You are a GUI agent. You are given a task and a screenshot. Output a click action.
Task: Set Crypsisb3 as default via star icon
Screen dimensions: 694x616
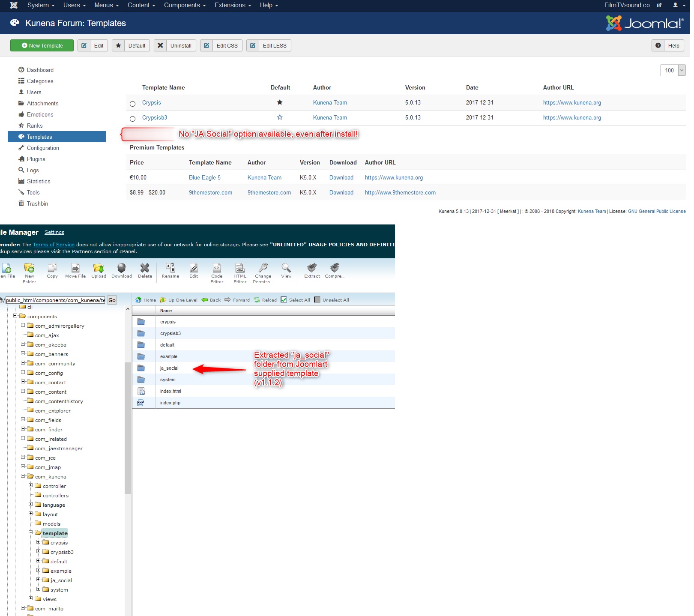[280, 117]
